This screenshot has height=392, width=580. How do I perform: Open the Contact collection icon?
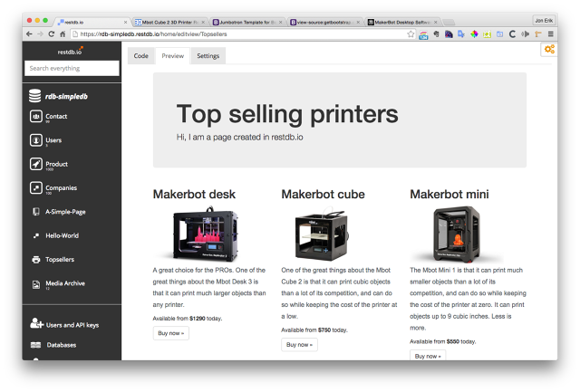(x=36, y=117)
